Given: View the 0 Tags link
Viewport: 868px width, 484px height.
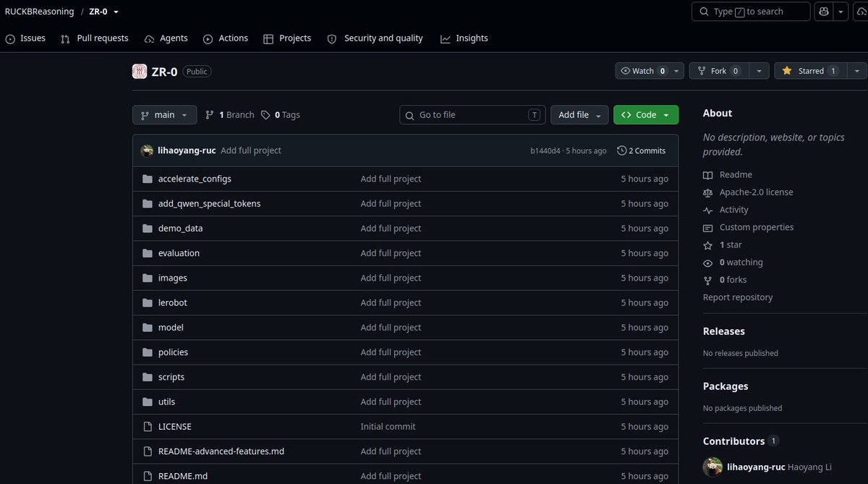Looking at the screenshot, I should pos(281,115).
